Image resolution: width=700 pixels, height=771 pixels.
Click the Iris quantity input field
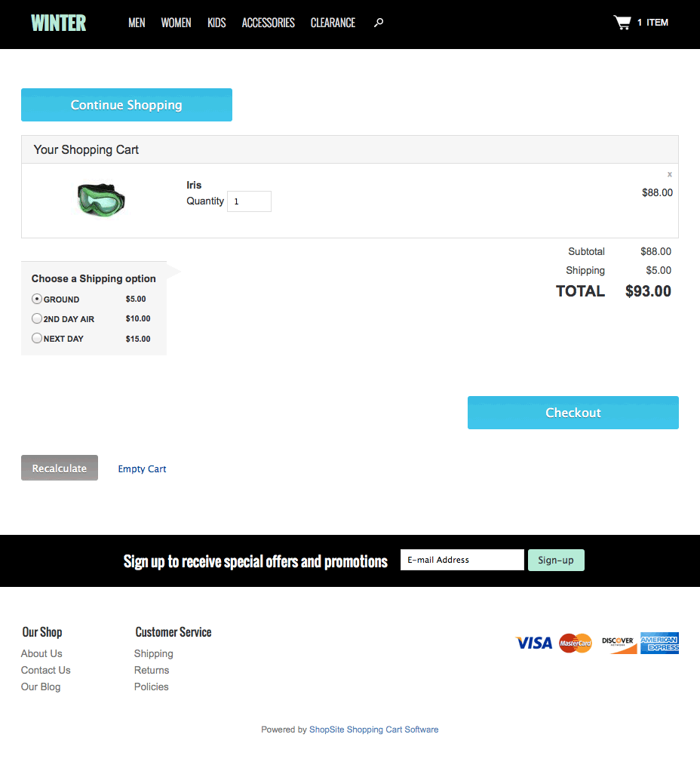(x=249, y=201)
